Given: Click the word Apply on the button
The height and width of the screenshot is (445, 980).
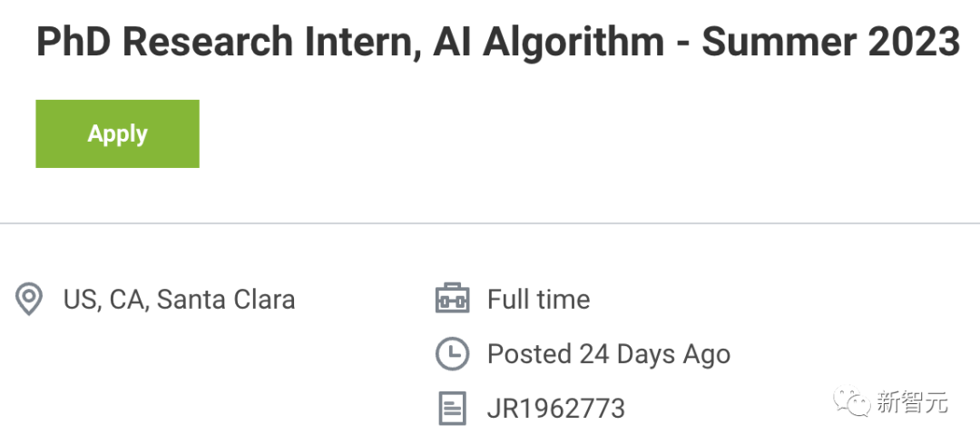Looking at the screenshot, I should click(x=117, y=133).
